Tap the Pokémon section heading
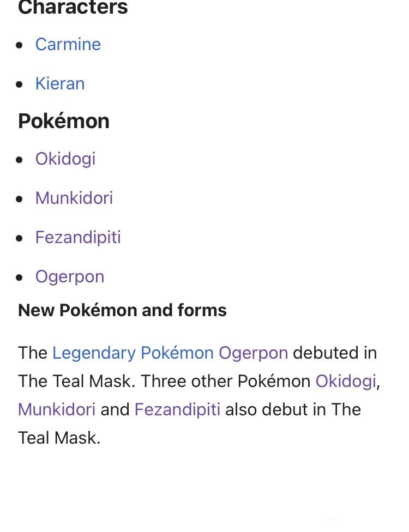This screenshot has width=409, height=532. click(x=64, y=121)
